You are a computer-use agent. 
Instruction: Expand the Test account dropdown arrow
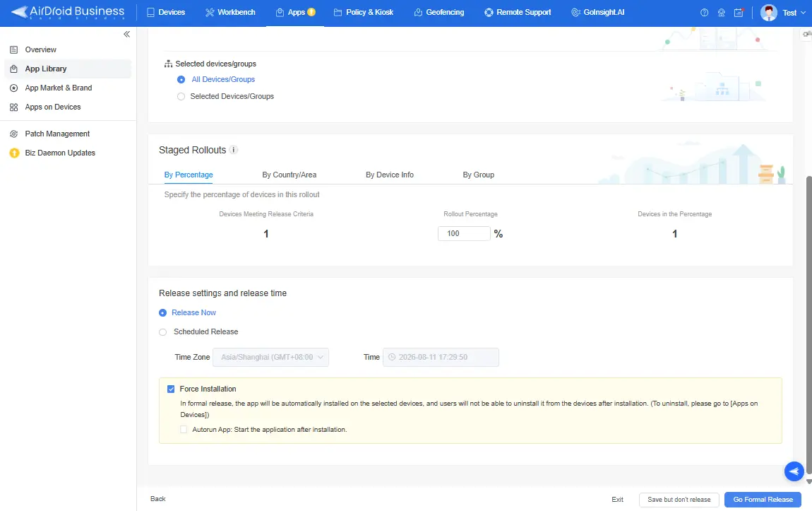(804, 13)
